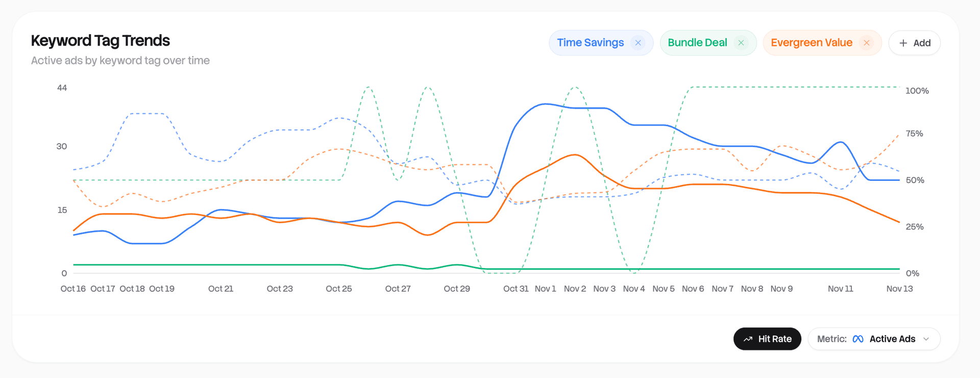Toggle the Time Savings tag chip
Screen dimensions: 980x378
tap(591, 42)
